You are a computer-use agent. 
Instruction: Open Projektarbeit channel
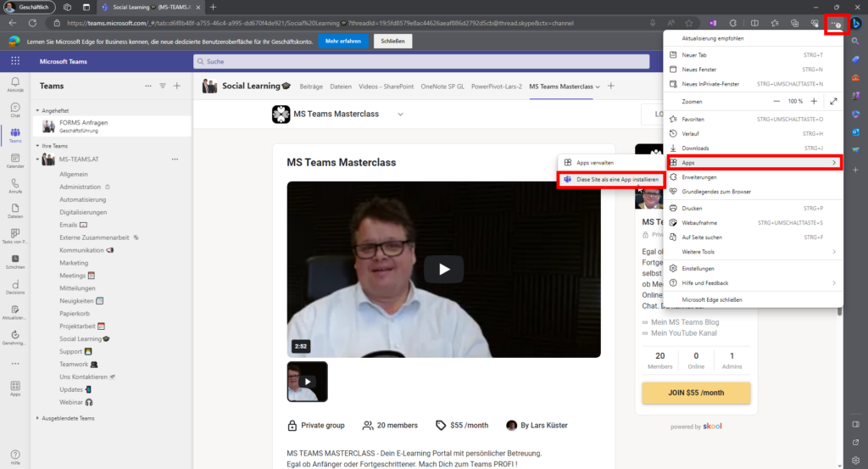tap(82, 327)
